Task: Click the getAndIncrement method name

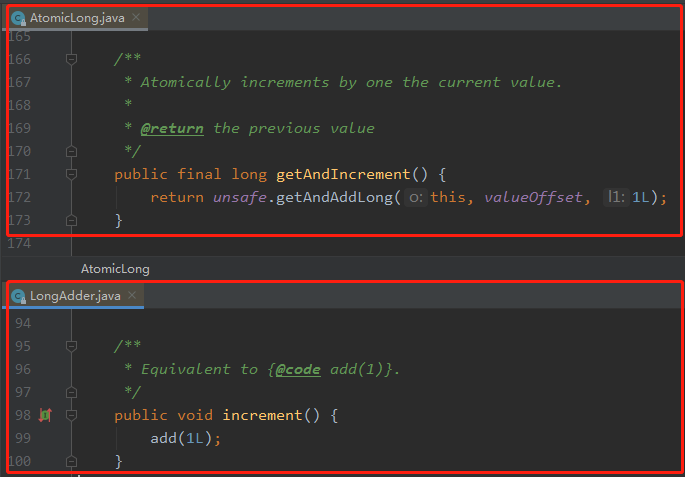Action: click(343, 174)
